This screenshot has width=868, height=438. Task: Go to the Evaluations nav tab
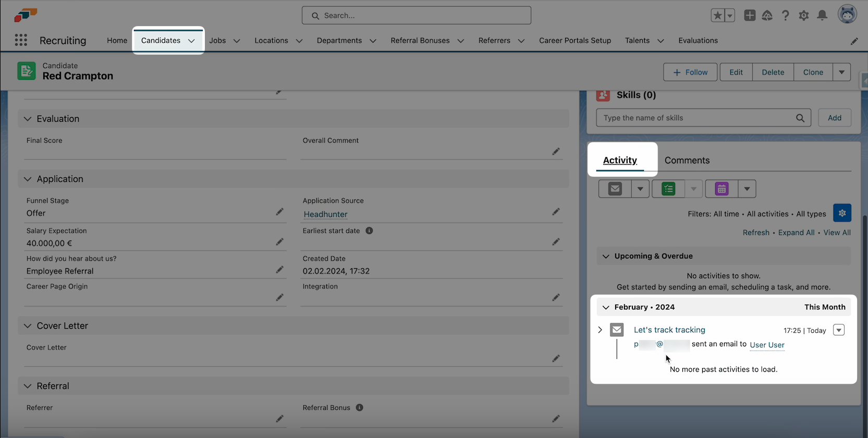pos(698,41)
